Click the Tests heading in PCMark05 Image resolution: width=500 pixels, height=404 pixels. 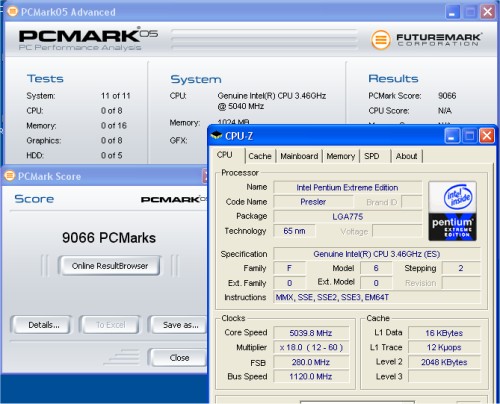[x=45, y=79]
